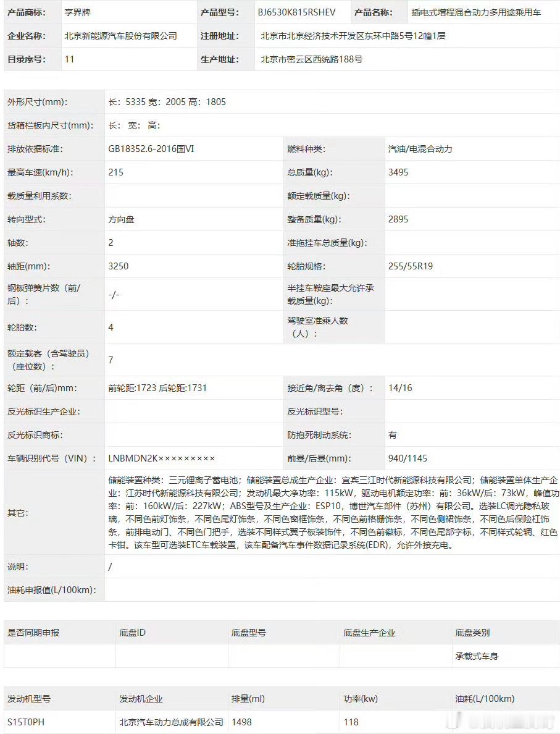Click column header 底盘型号
Image resolution: width=560 pixels, height=734 pixels.
[248, 633]
